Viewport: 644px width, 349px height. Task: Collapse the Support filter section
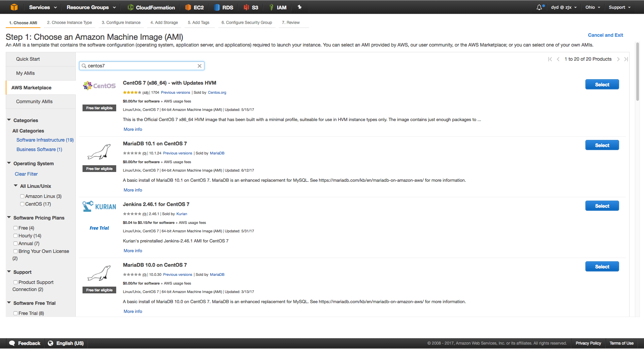point(9,272)
